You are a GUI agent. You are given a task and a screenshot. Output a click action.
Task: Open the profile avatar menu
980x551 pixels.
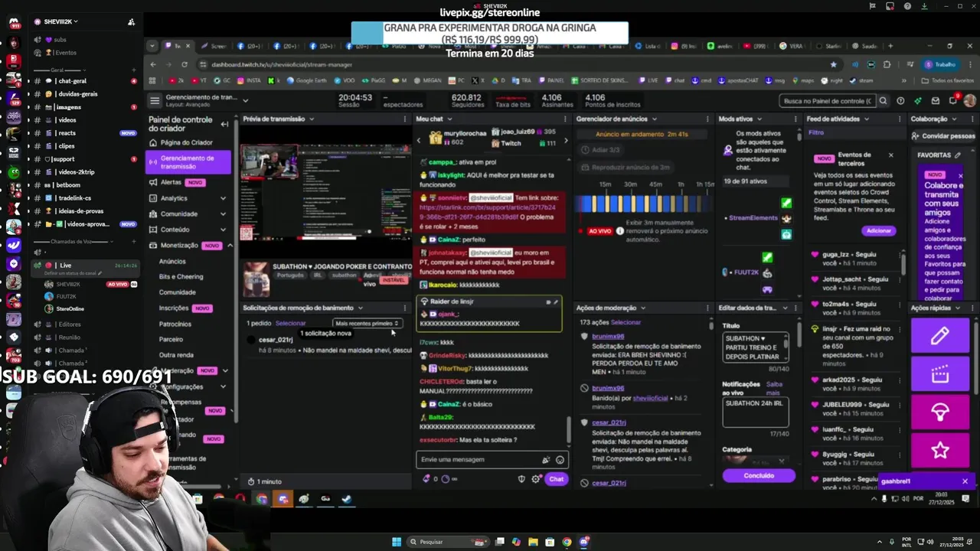click(970, 100)
